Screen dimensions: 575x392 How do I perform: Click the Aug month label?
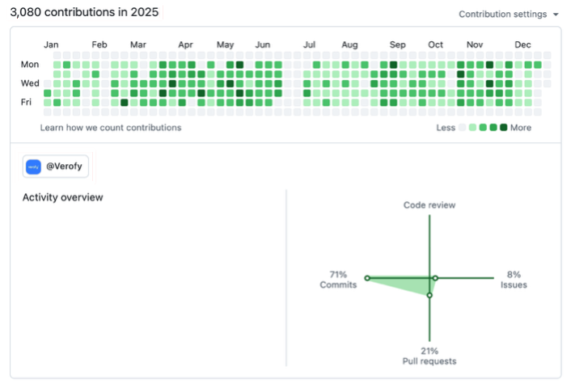coord(349,44)
